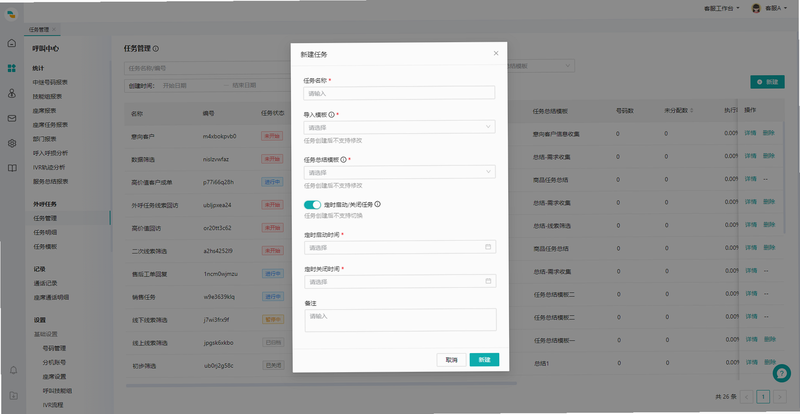Open 座席任务报表 in sidebar
Screen dimensions: 800x414
(x=51, y=125)
